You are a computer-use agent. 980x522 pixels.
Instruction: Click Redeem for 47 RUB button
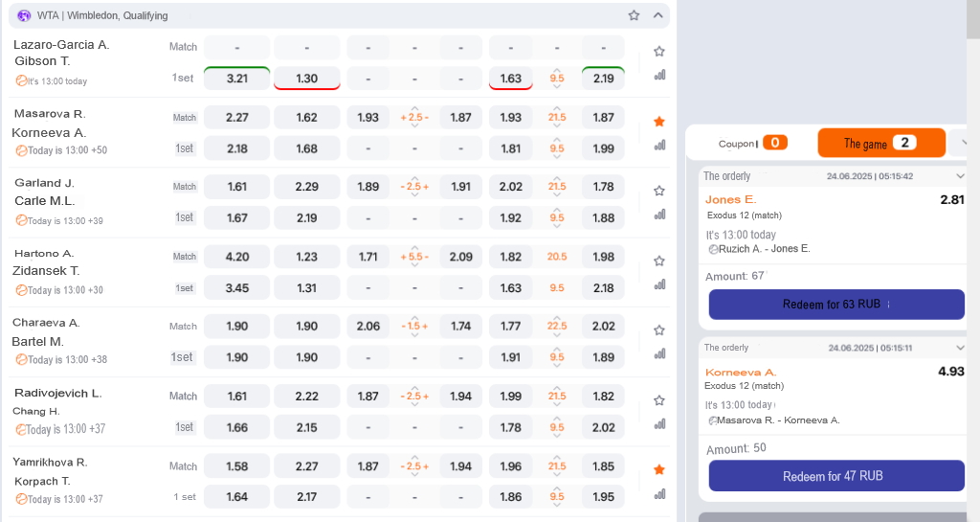(x=836, y=476)
